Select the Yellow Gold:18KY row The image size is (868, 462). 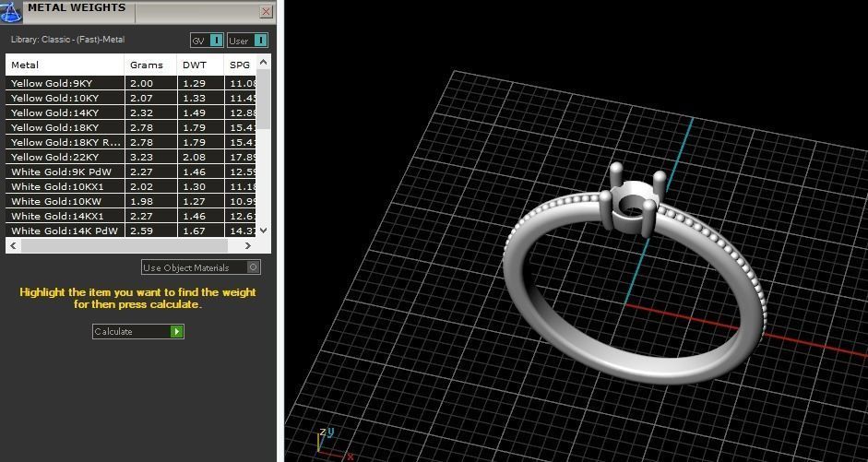[x=131, y=128]
